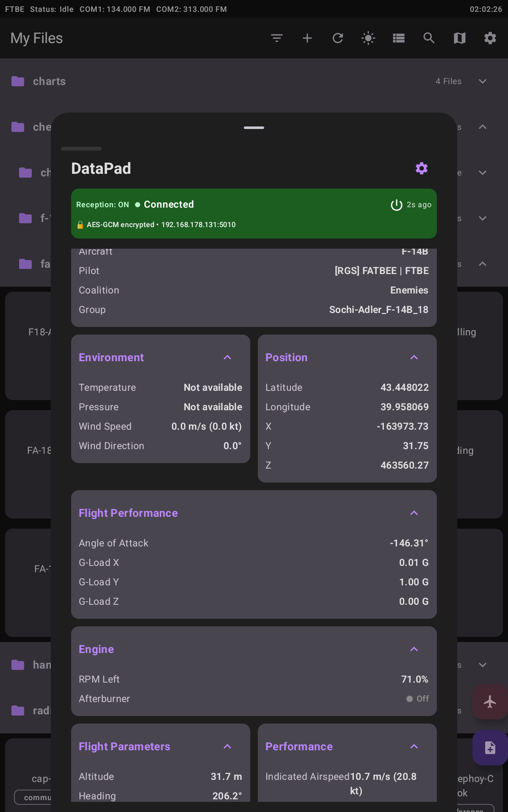The image size is (508, 812).
Task: Click the Status: Idle indicator
Action: 52,9
